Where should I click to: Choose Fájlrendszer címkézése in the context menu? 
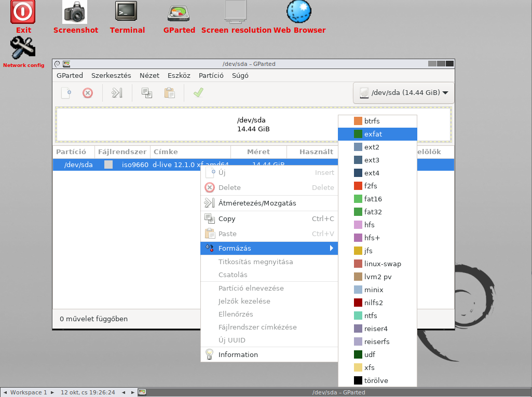pyautogui.click(x=269, y=327)
